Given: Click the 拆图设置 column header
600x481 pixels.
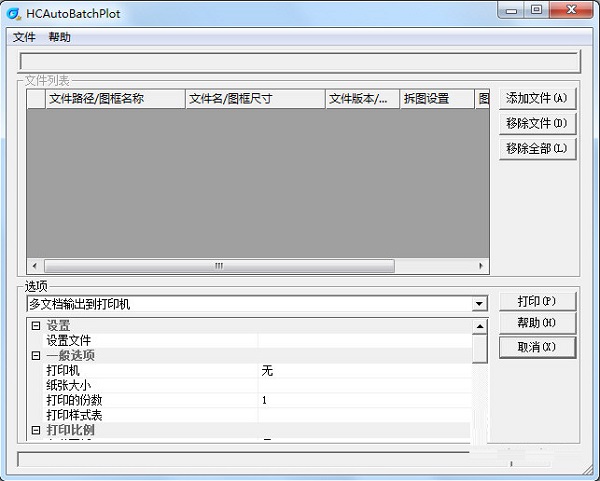Looking at the screenshot, I should [437, 99].
